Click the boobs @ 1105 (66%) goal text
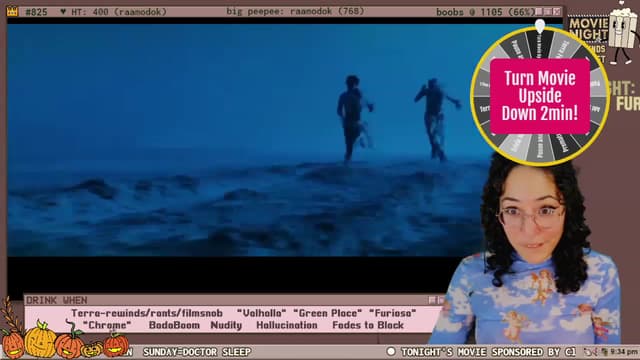The width and height of the screenshot is (640, 360). (485, 12)
